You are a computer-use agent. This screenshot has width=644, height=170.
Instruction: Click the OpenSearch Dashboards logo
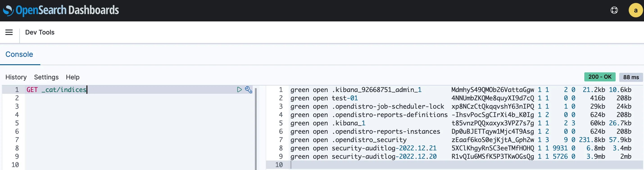(61, 11)
